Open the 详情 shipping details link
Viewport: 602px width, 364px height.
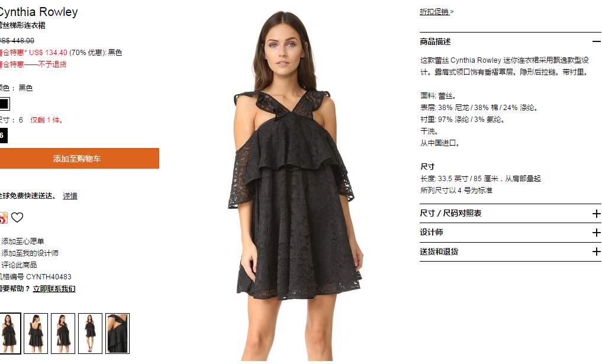coord(70,196)
